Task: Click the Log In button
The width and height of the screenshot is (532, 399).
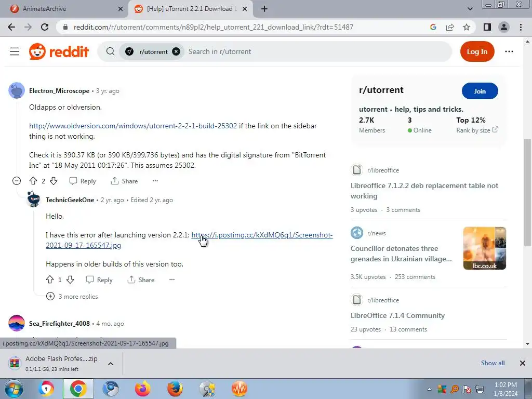Action: [x=477, y=51]
